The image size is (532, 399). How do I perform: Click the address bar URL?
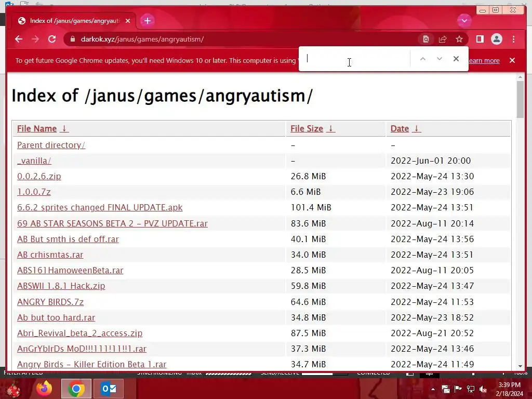142,39
